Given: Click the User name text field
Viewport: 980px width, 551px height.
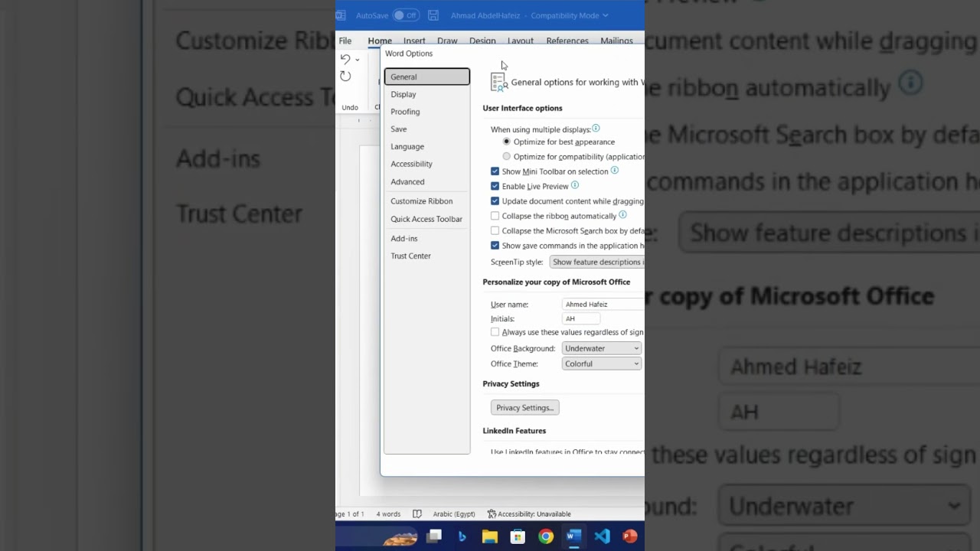Looking at the screenshot, I should (602, 305).
